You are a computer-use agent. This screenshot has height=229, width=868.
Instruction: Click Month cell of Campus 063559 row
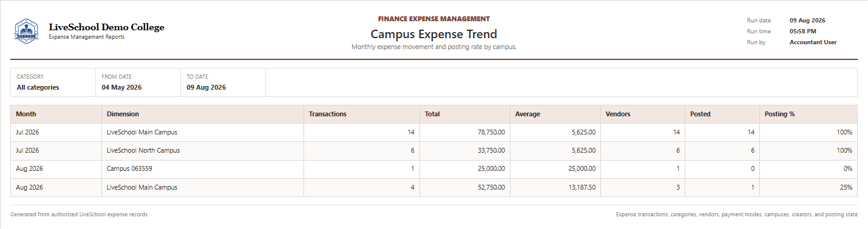click(x=56, y=168)
